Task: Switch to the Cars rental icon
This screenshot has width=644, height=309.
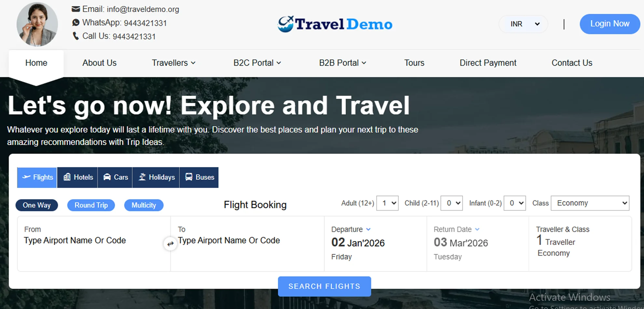Action: click(107, 177)
